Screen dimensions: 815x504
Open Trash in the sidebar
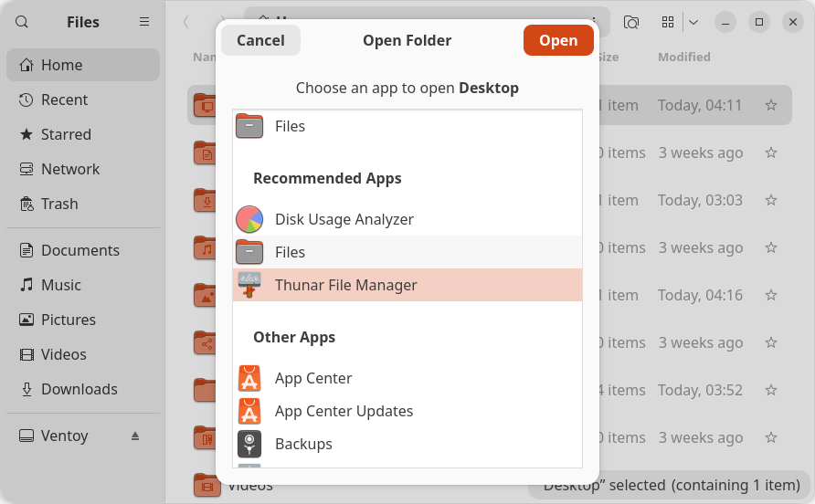pyautogui.click(x=59, y=204)
